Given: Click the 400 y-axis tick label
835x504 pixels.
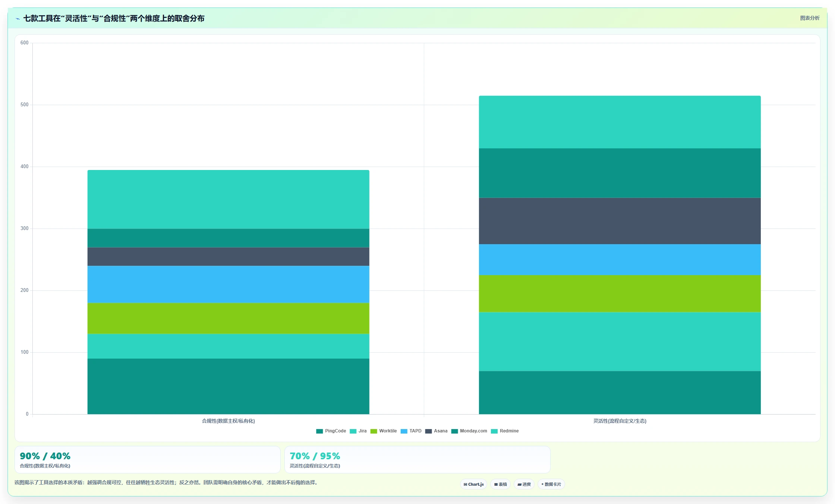Looking at the screenshot, I should 25,167.
